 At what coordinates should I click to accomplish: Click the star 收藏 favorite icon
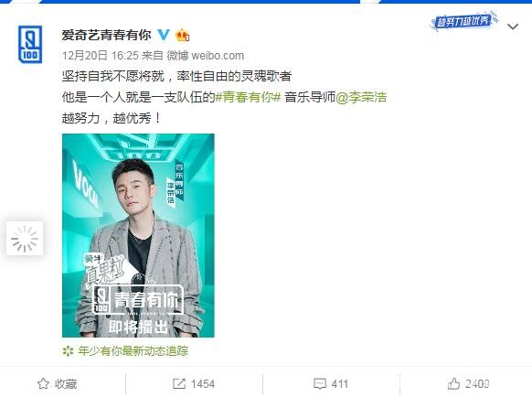[43, 384]
